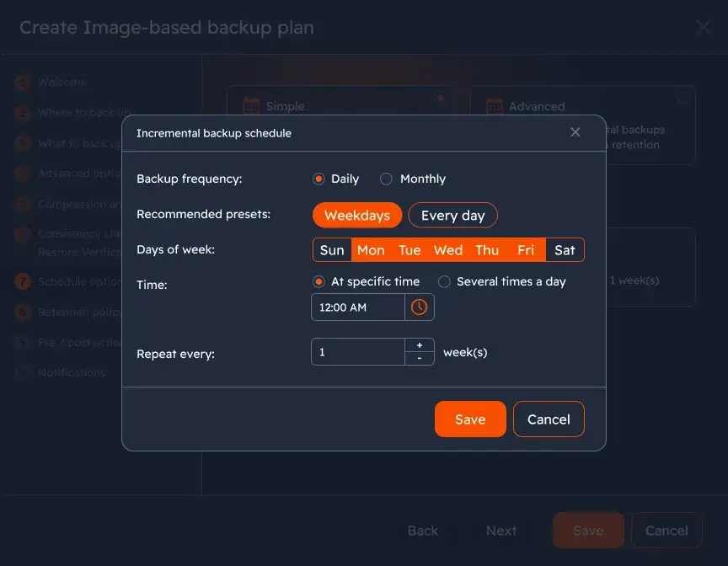
Task: Click the Compression step 5 icon
Action: tap(21, 204)
